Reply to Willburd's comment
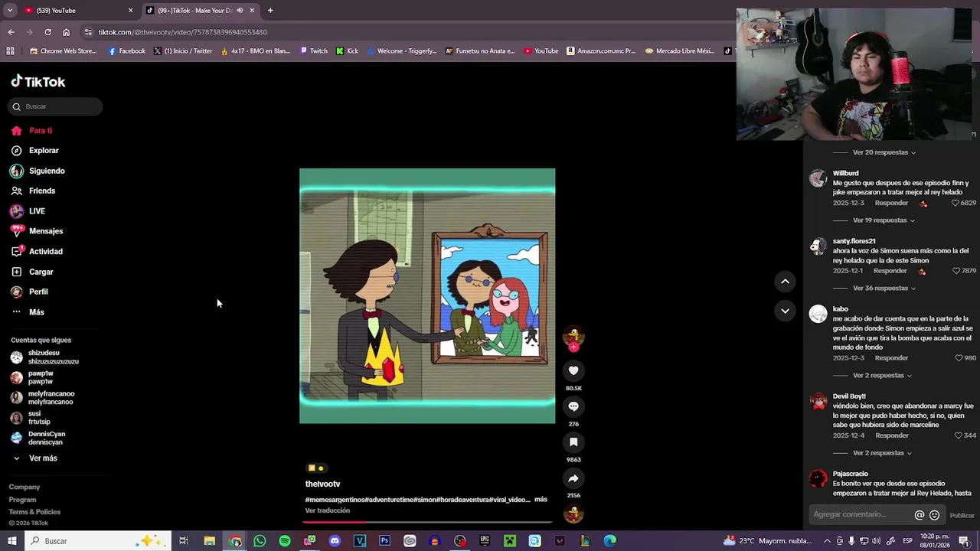This screenshot has width=980, height=551. point(891,203)
